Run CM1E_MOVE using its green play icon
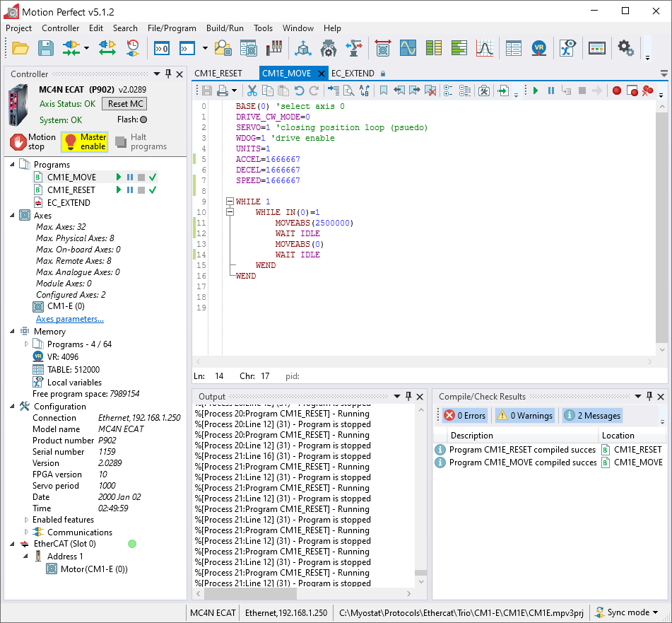Image resolution: width=672 pixels, height=623 pixels. coord(119,177)
